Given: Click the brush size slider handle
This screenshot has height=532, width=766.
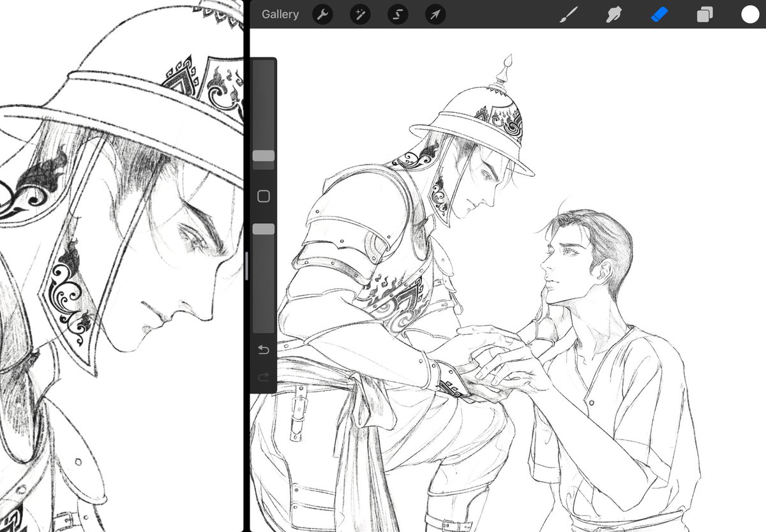Looking at the screenshot, I should [264, 156].
